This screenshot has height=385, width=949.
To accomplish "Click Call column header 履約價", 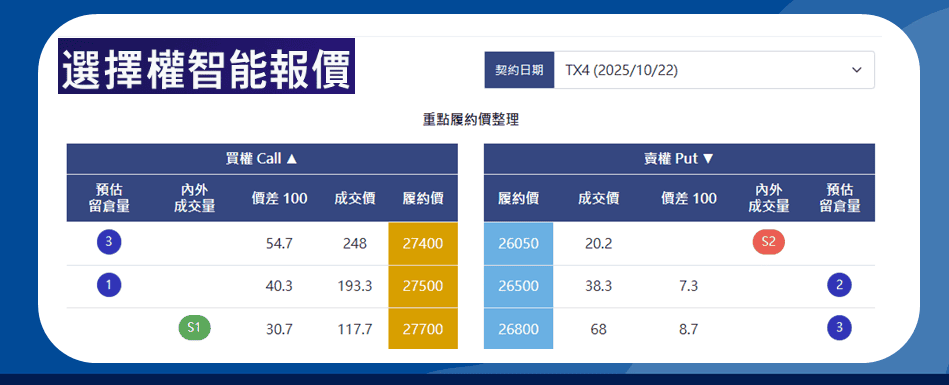I will 423,198.
